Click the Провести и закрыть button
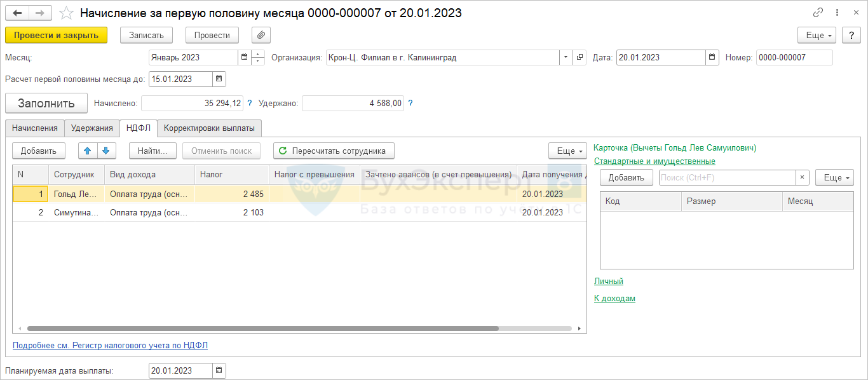Image resolution: width=868 pixels, height=380 pixels. (56, 35)
